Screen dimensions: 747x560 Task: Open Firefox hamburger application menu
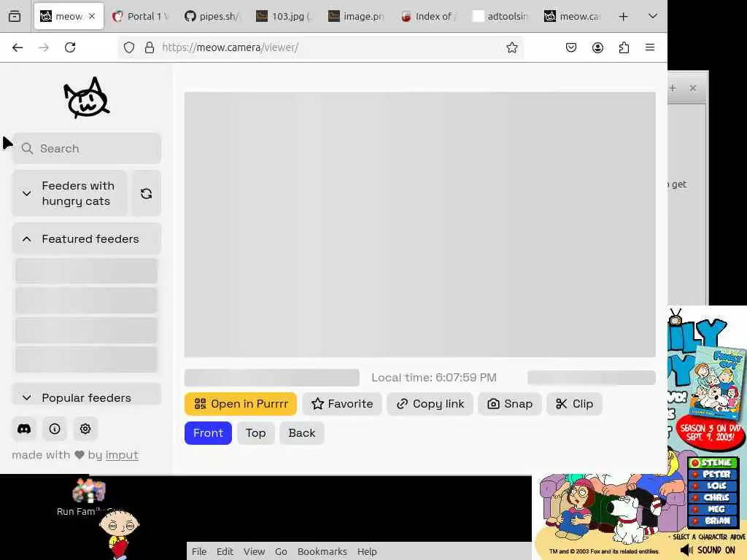pyautogui.click(x=650, y=47)
